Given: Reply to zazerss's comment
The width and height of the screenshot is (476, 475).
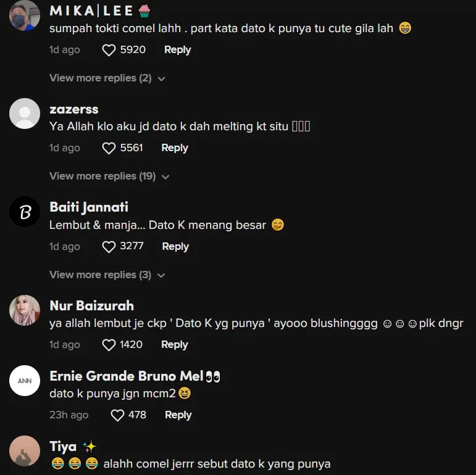Looking at the screenshot, I should click(x=175, y=148).
